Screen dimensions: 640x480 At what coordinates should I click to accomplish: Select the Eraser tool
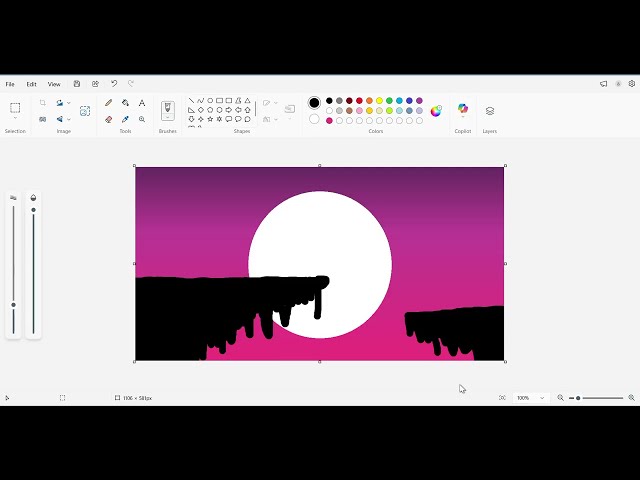point(108,119)
